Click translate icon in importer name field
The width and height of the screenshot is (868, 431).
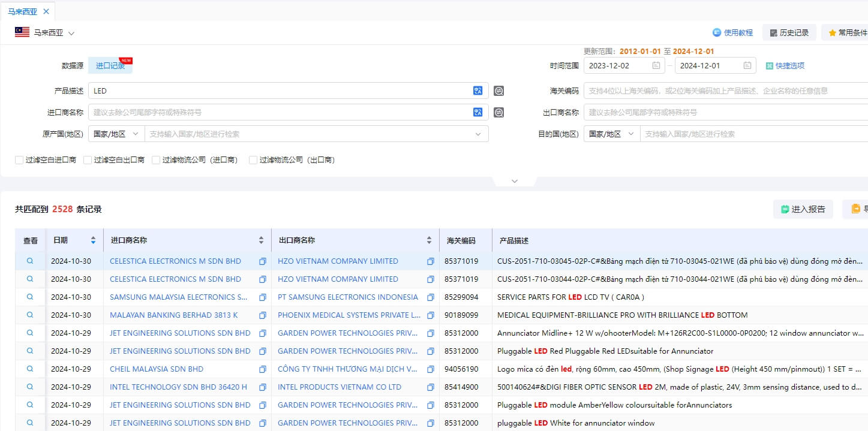[477, 112]
